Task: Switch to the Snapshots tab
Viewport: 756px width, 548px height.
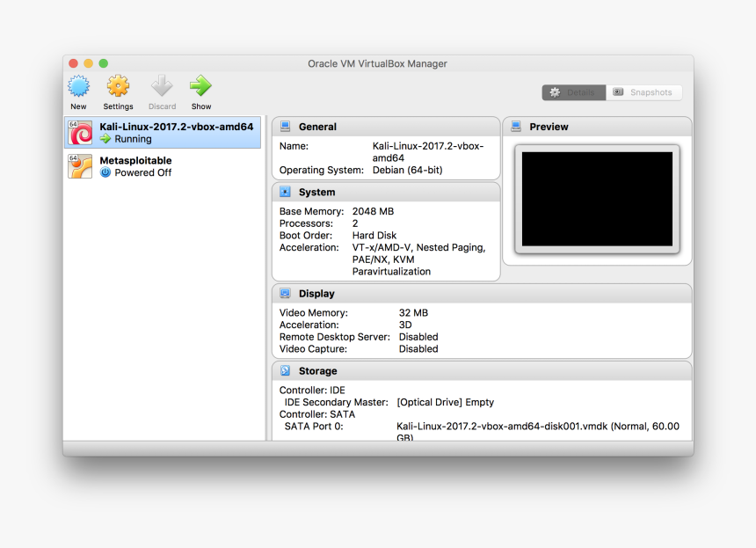Action: click(644, 92)
